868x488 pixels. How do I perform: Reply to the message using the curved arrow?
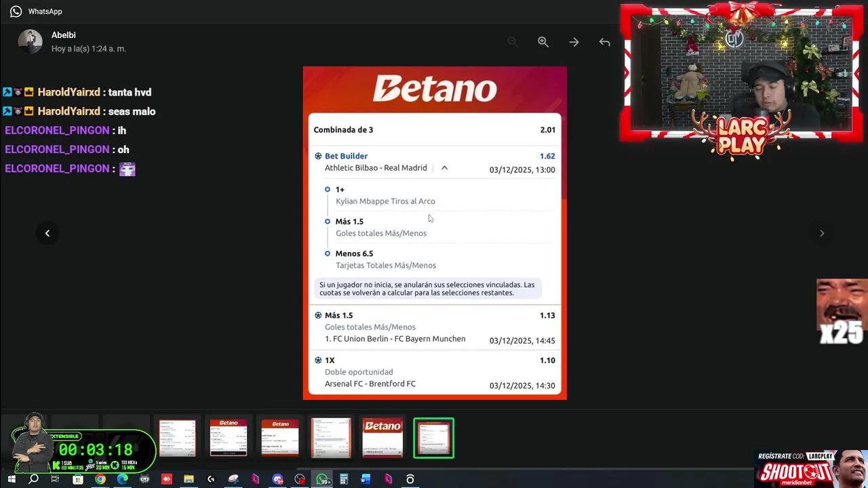click(604, 42)
